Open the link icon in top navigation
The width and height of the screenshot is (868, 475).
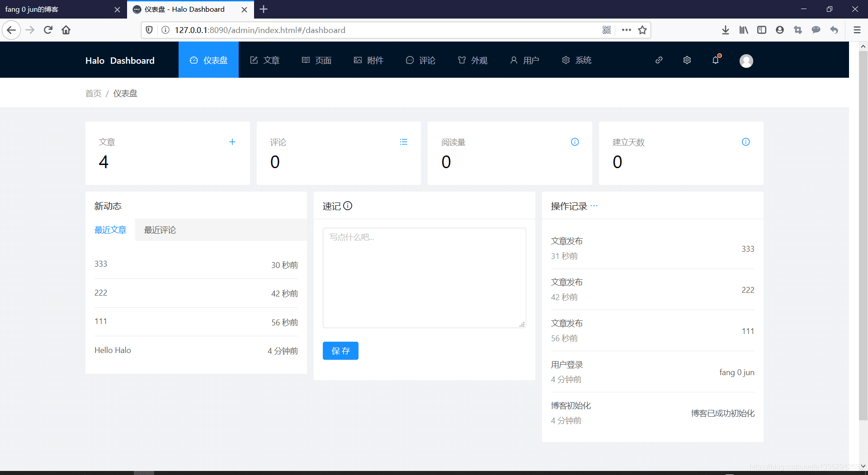[x=659, y=60]
